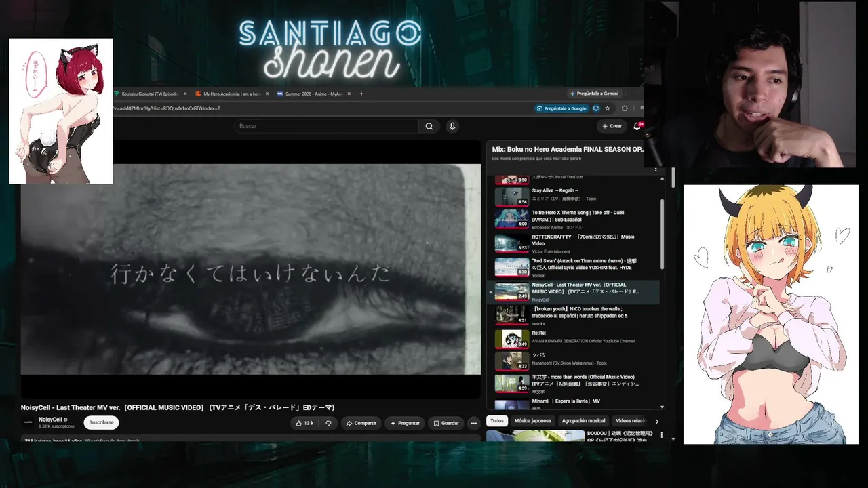Open browser extensions puzzle icon
Viewport: 868px width, 488px height.
625,108
